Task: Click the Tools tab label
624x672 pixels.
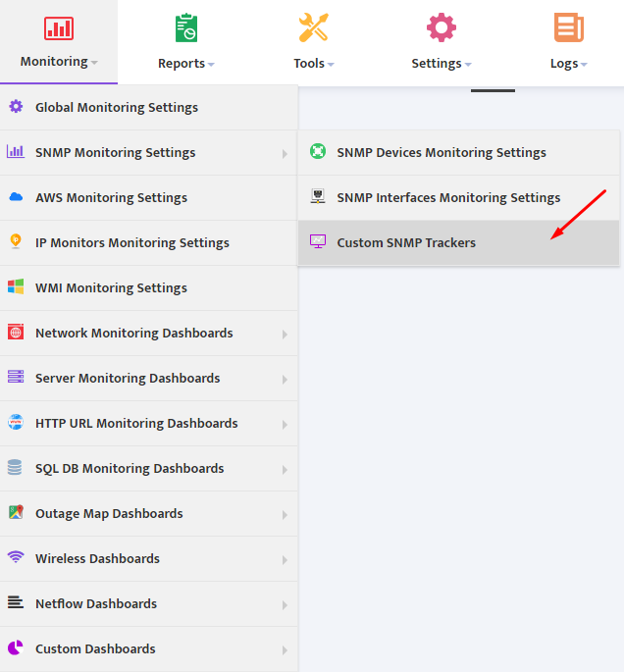Action: point(309,64)
